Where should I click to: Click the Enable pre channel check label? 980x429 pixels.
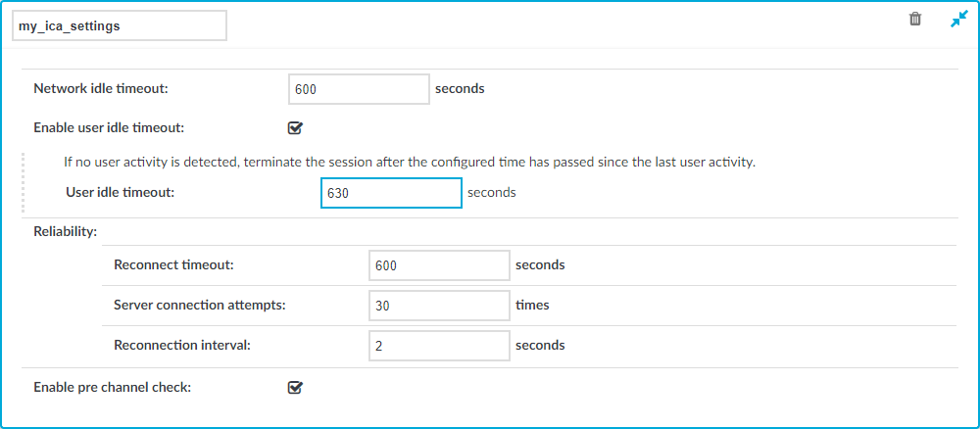112,387
